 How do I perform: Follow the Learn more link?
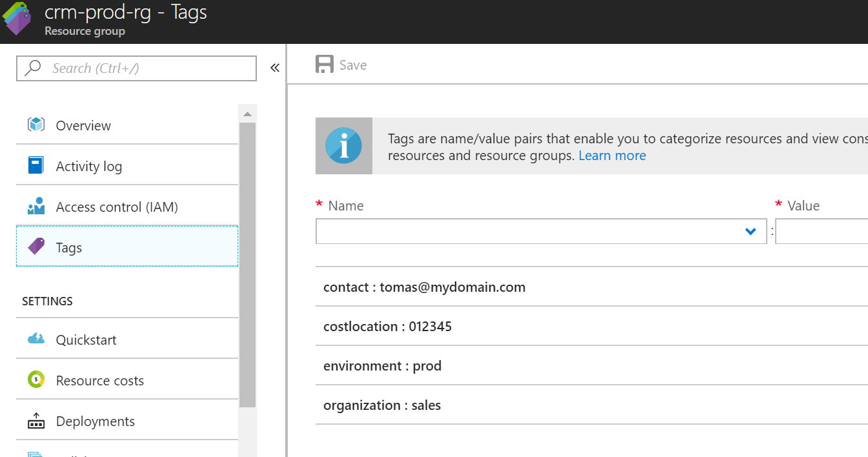[x=612, y=156]
